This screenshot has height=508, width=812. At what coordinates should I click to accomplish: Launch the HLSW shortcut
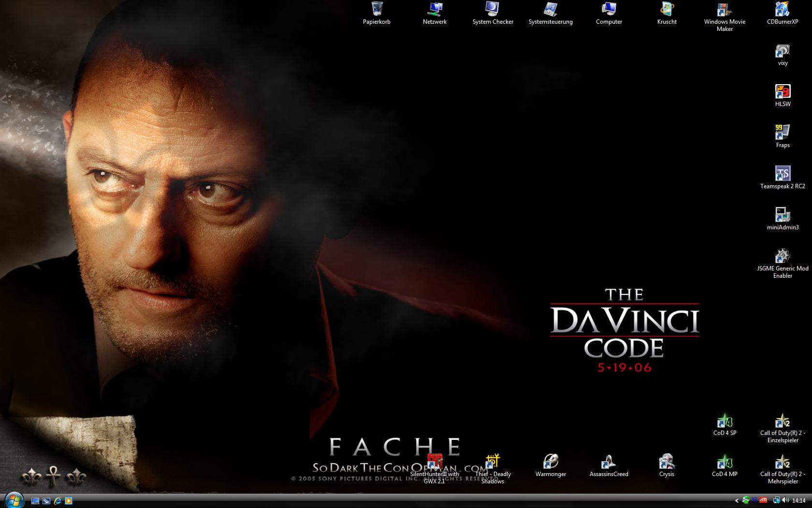pos(783,95)
